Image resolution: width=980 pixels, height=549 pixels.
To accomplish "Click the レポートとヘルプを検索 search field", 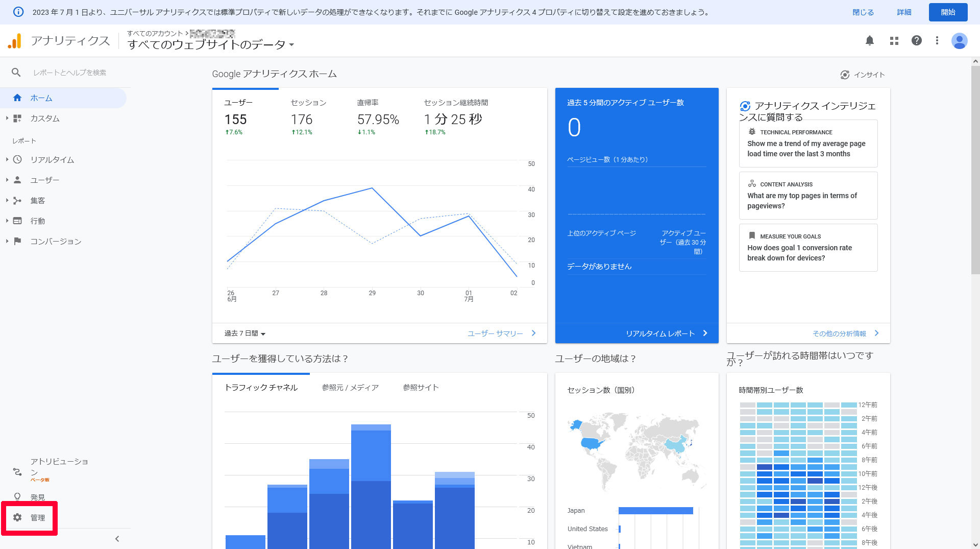I will [70, 73].
